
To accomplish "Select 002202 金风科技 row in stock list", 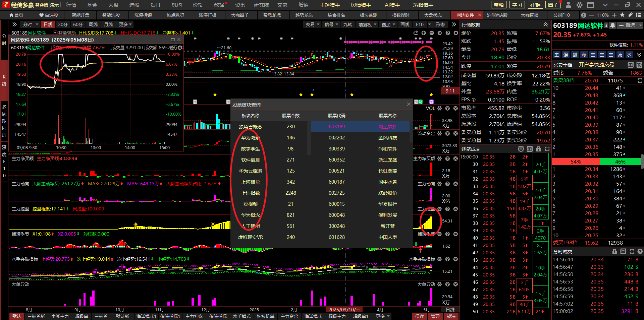I will coord(361,138).
